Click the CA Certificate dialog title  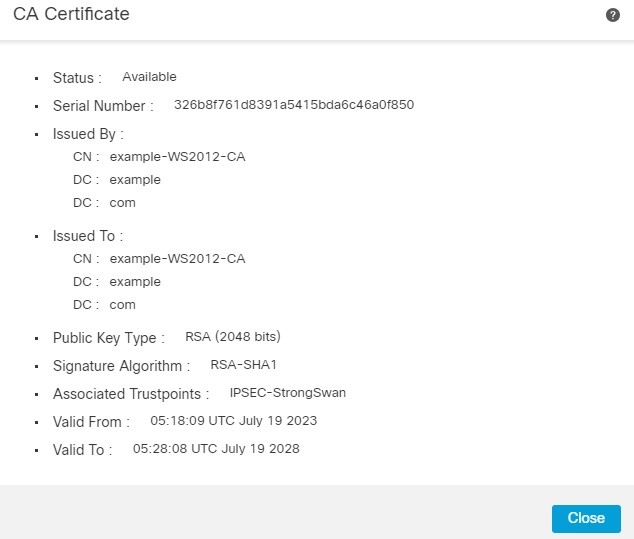71,15
